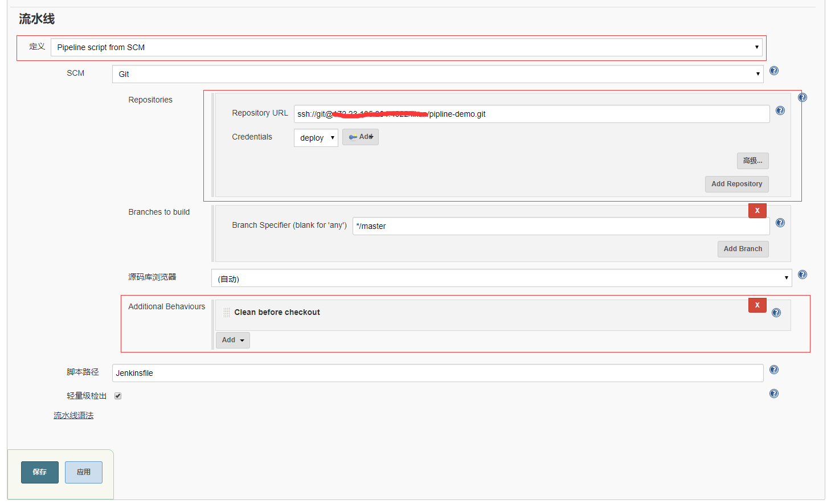Expand the Add behaviours dropdown

tap(232, 339)
